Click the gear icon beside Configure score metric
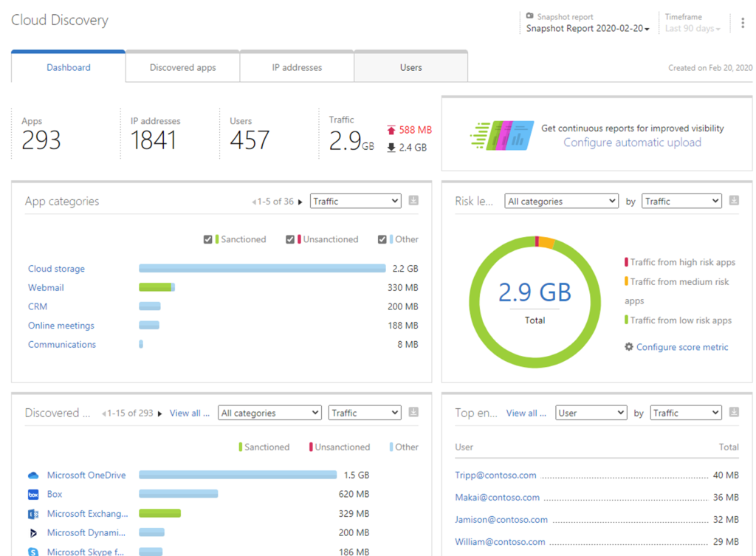The width and height of the screenshot is (756, 556). pos(629,347)
